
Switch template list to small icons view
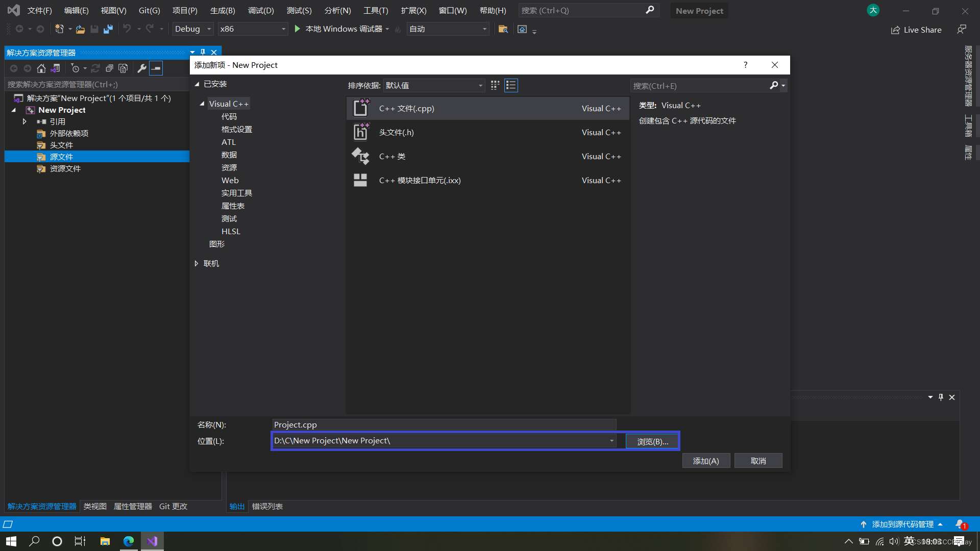(495, 85)
